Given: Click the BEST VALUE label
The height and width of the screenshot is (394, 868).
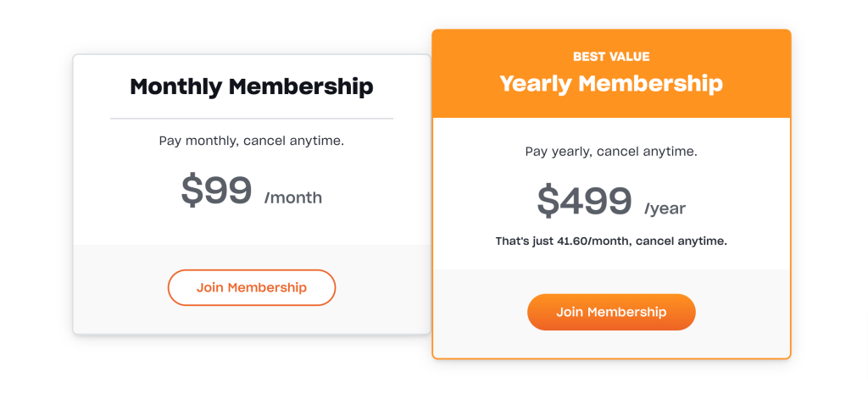Looking at the screenshot, I should pyautogui.click(x=611, y=57).
